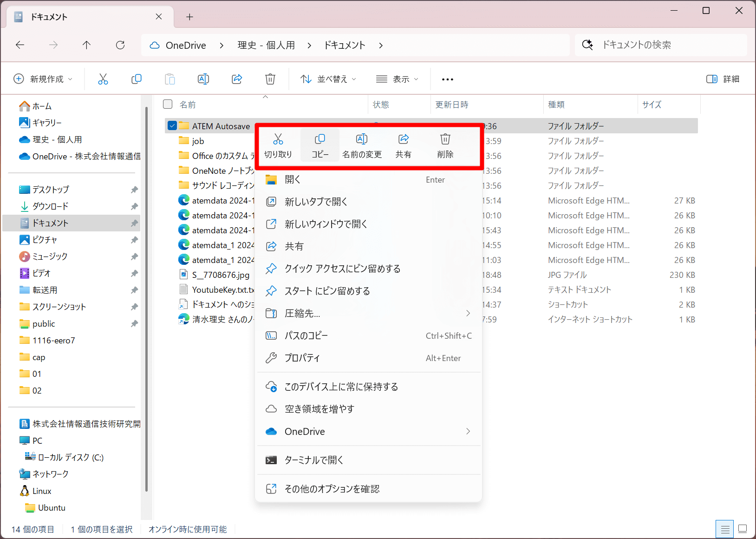Open the See more ellipsis menu

[x=448, y=79]
